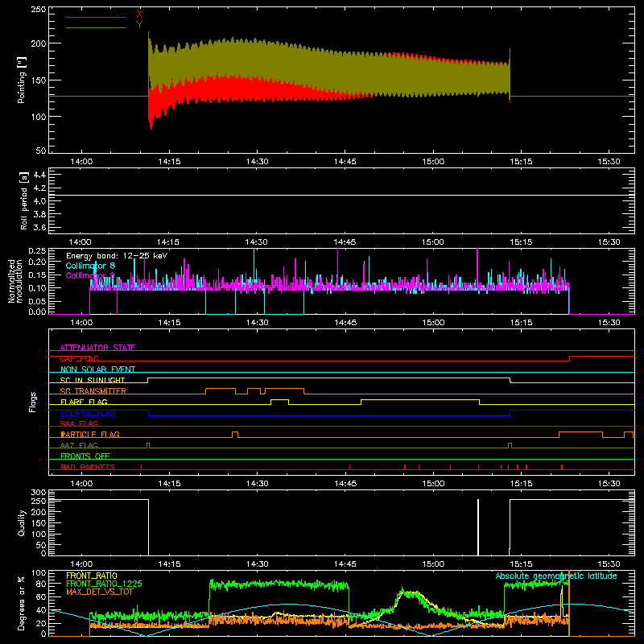
Task: Click the 300 tick on Quality axis
Action: point(39,492)
